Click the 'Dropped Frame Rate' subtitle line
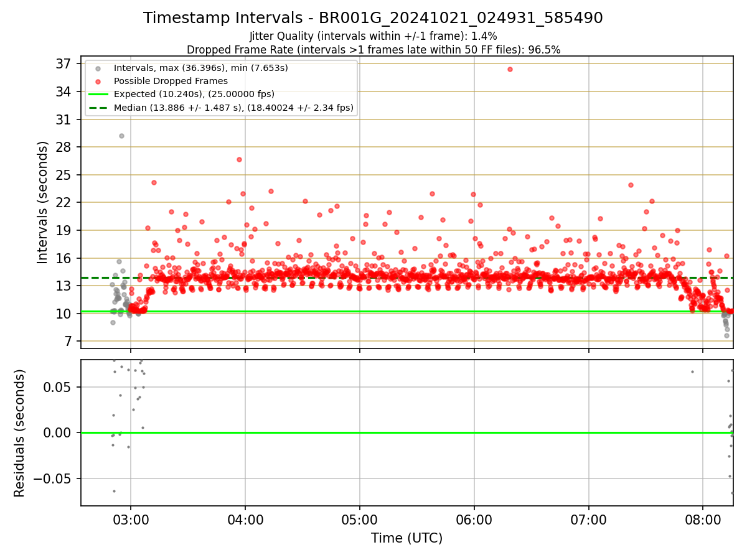 click(x=374, y=50)
